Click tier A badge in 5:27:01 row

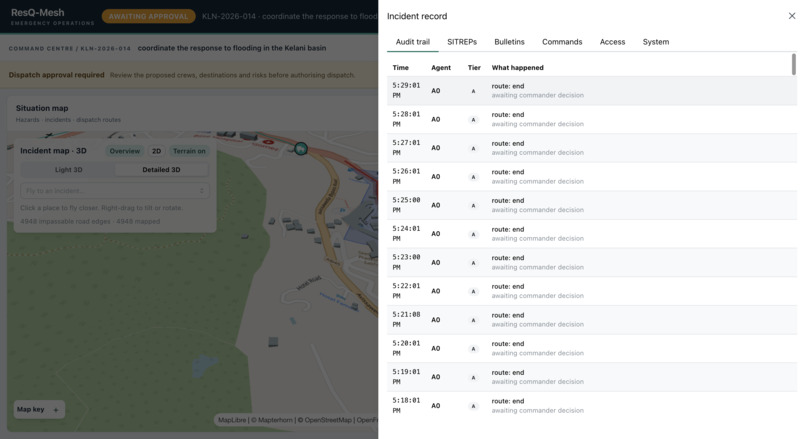point(473,148)
